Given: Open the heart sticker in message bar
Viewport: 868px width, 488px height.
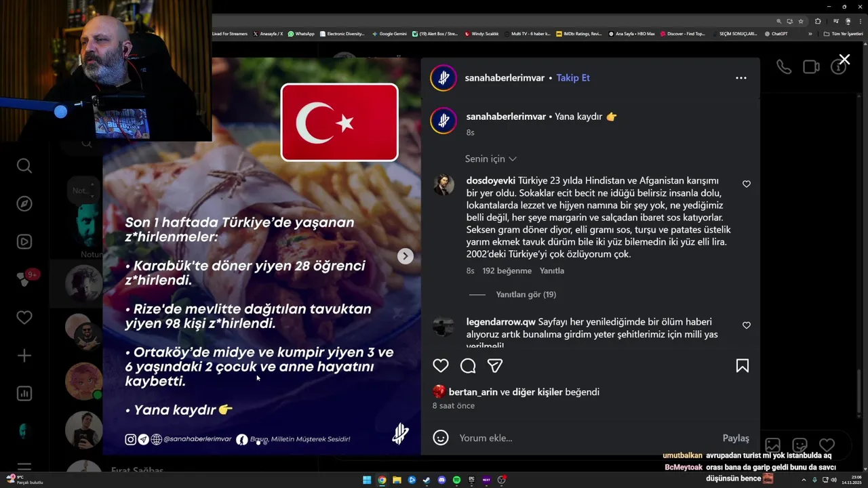Looking at the screenshot, I should click(x=827, y=445).
